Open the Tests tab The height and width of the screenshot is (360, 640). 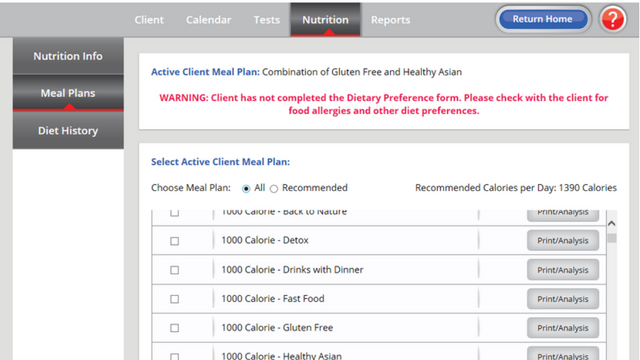point(267,20)
